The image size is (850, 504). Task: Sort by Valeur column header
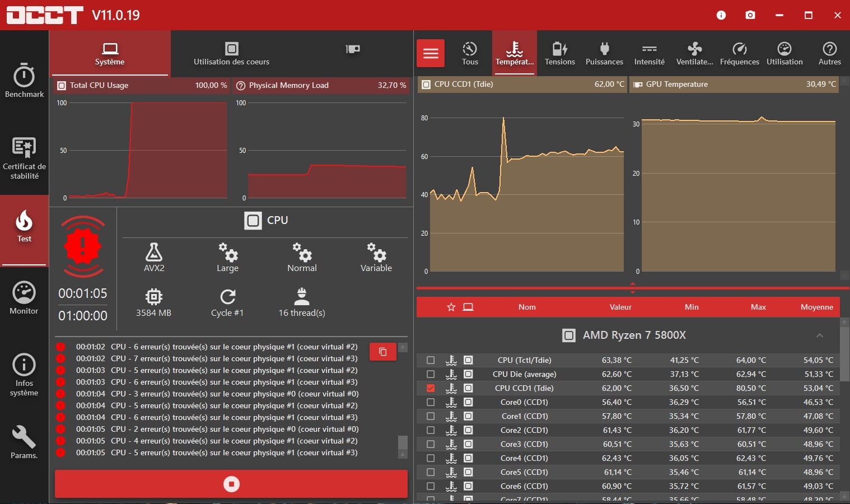click(x=620, y=307)
